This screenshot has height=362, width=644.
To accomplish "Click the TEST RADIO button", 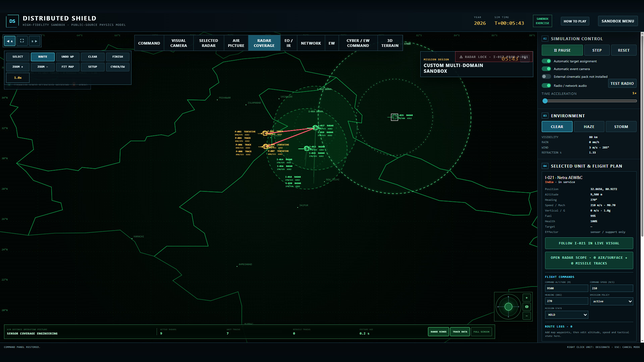I will click(622, 83).
